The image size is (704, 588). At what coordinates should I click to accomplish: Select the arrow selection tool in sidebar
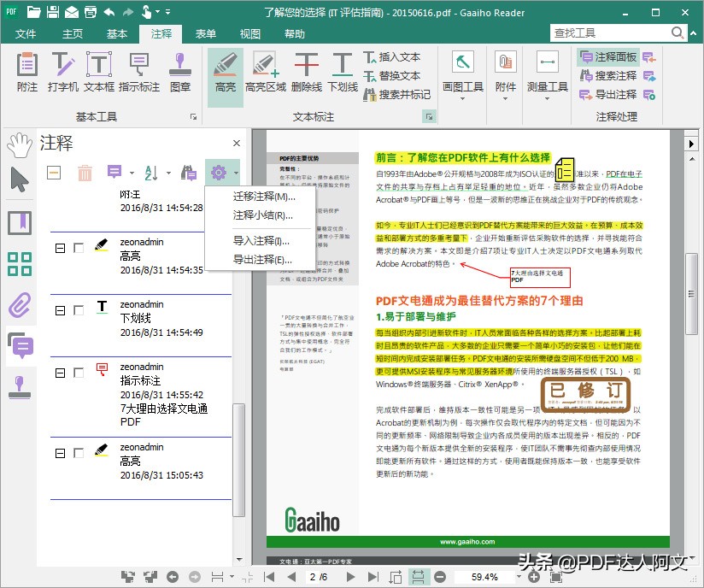(20, 179)
